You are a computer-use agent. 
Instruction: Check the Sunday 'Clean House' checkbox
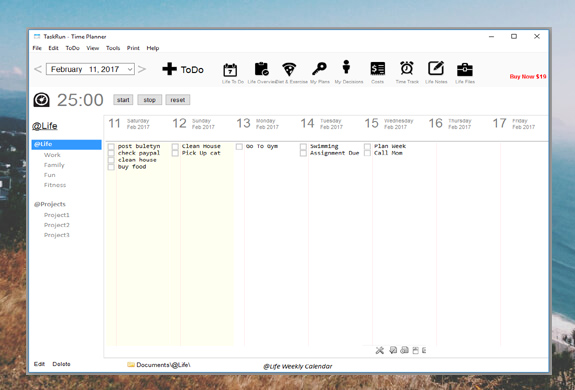click(175, 147)
